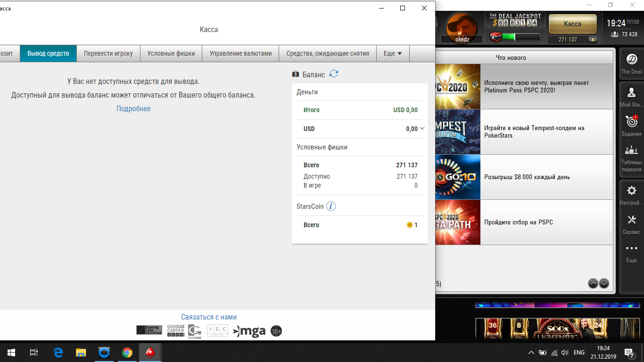The image size is (644, 362).
Task: Click the Итого USD 0,00 amount
Action: [405, 110]
